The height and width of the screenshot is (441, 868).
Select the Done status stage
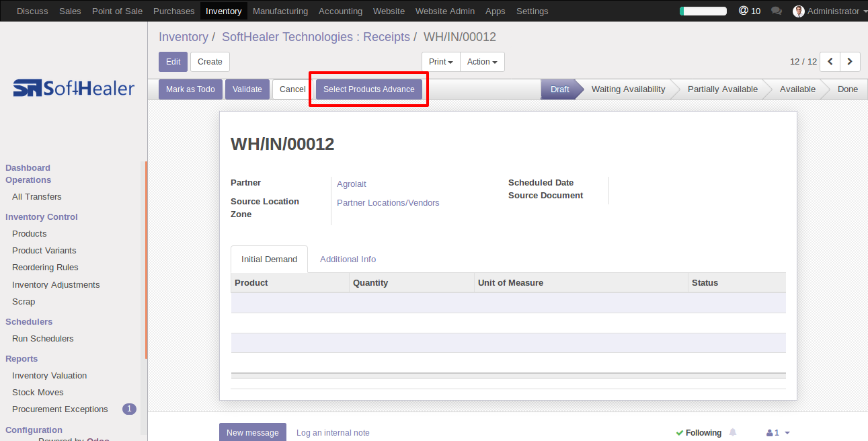(x=848, y=89)
